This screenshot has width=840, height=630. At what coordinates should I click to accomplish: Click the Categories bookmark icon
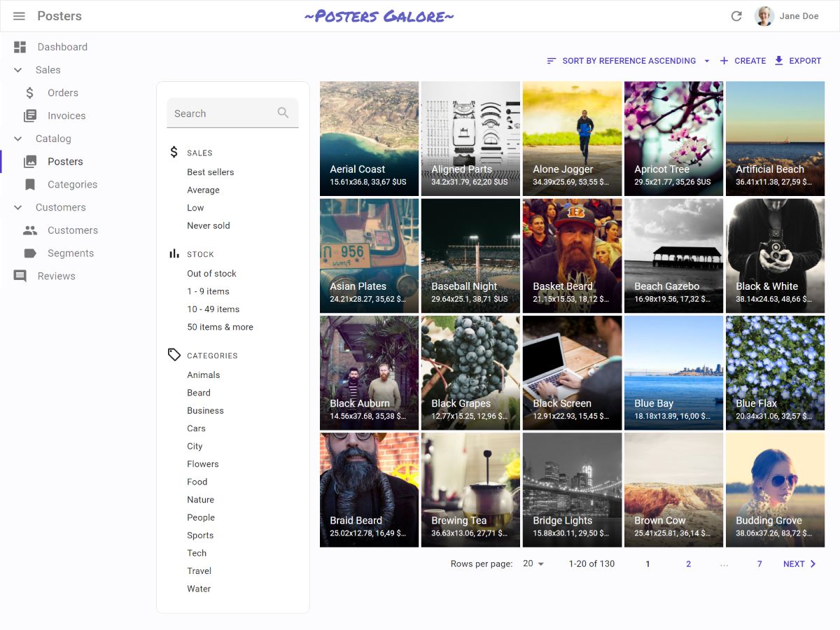coord(30,185)
